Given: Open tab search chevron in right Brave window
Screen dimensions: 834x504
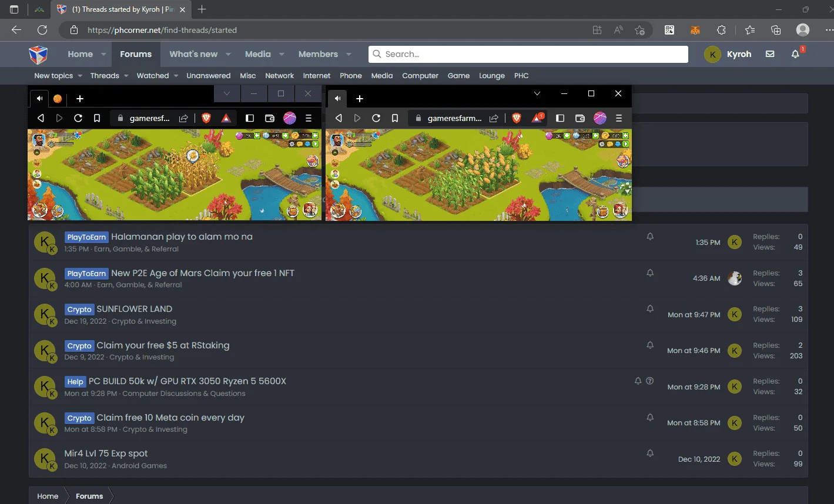Looking at the screenshot, I should (x=537, y=93).
